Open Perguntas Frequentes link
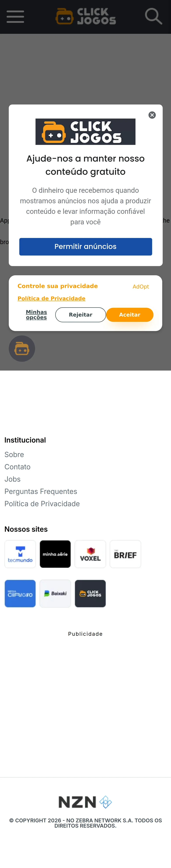Screen dimensions: 171x868 pos(41,492)
